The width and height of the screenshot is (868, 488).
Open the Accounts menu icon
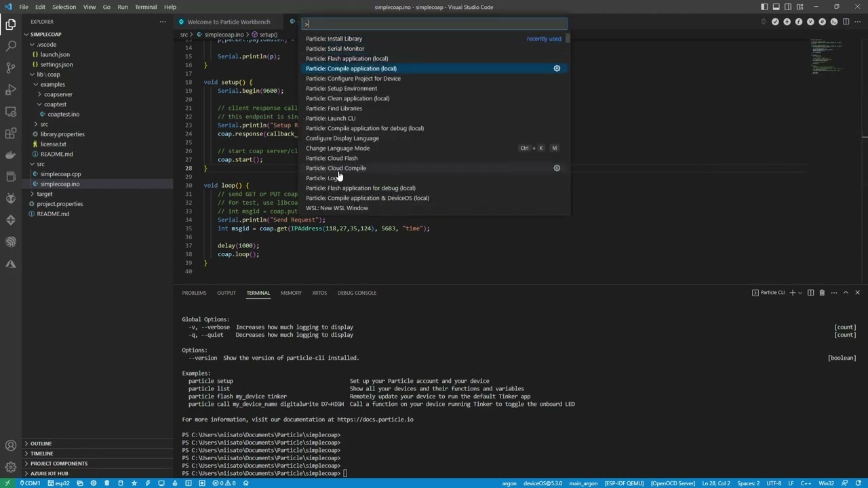[11, 445]
